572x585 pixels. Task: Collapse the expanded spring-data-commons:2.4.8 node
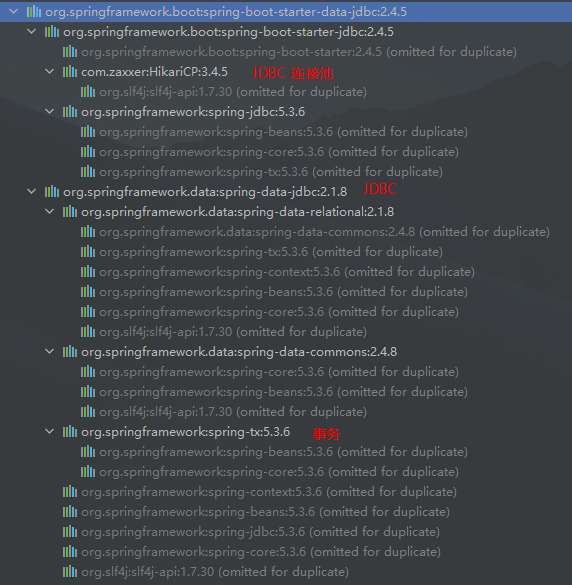49,351
